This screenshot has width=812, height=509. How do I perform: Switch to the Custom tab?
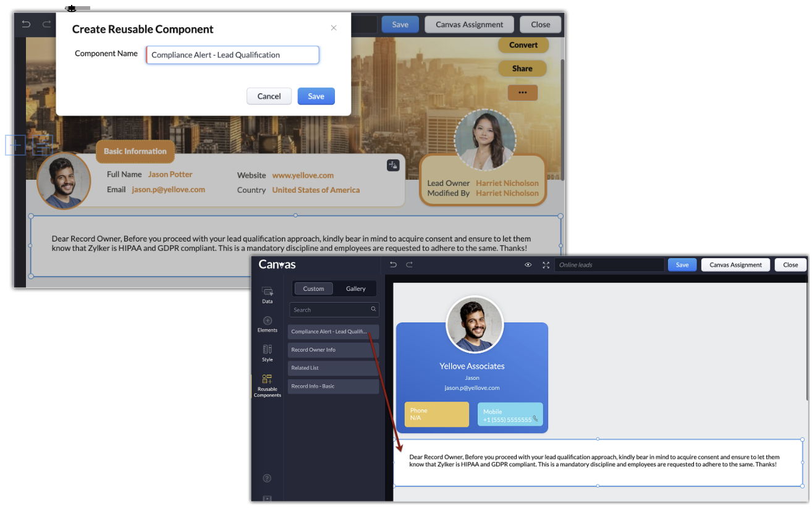pos(313,288)
